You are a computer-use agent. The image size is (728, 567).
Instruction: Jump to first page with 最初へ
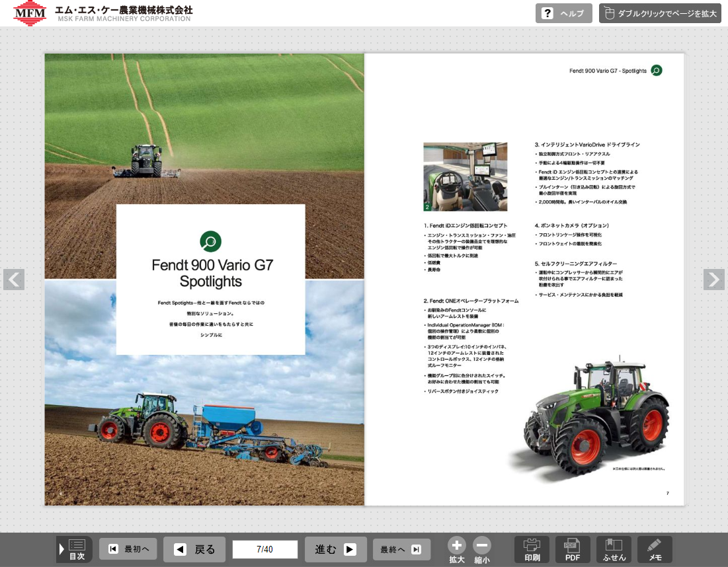[x=128, y=549]
